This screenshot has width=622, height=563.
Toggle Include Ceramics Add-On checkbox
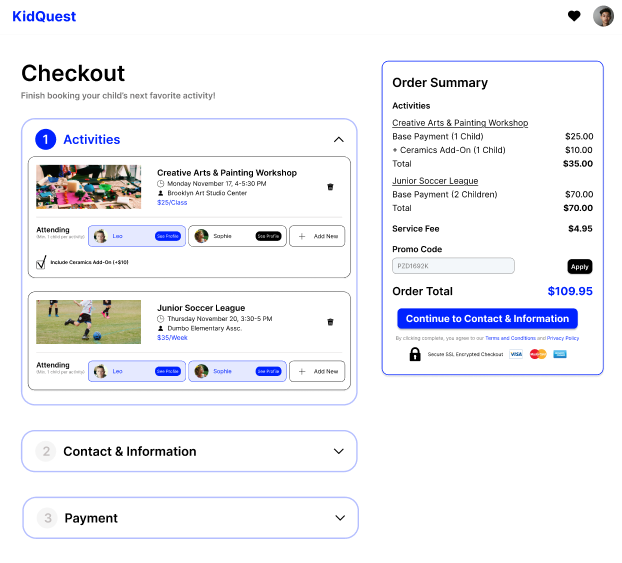click(x=41, y=263)
